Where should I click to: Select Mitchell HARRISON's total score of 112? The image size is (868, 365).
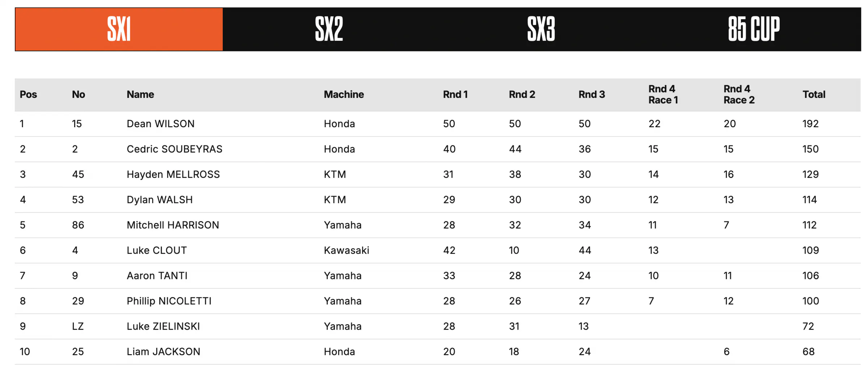(809, 225)
